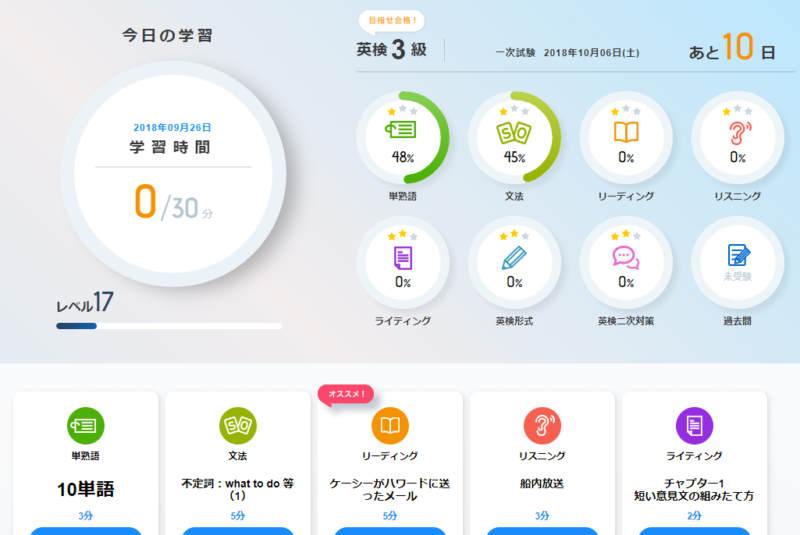This screenshot has height=535, width=800.
Task: Click the 過去問 label
Action: (738, 321)
